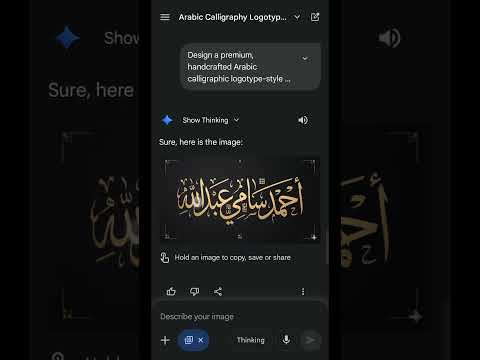Click the Gemini sparkle icon
Screen dimensions: 480x360
click(x=167, y=120)
